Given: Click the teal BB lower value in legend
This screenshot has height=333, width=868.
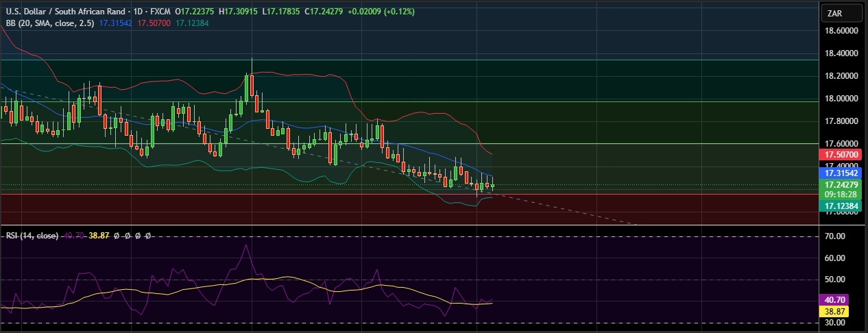Looking at the screenshot, I should pyautogui.click(x=193, y=23).
